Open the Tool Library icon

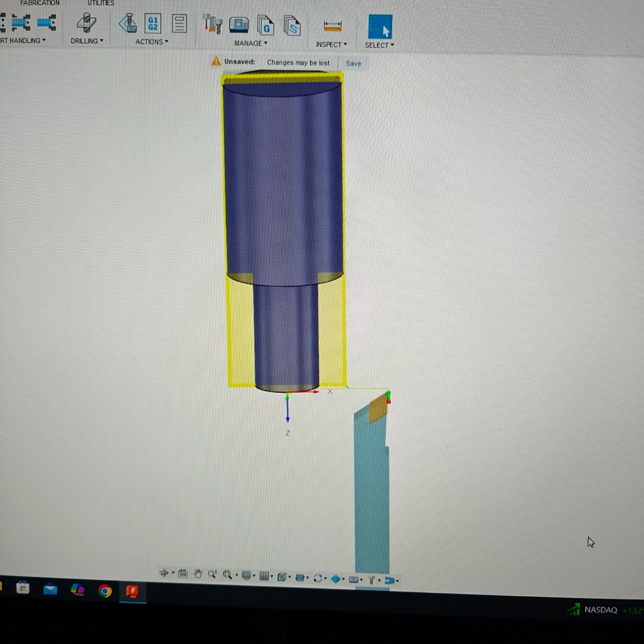213,24
